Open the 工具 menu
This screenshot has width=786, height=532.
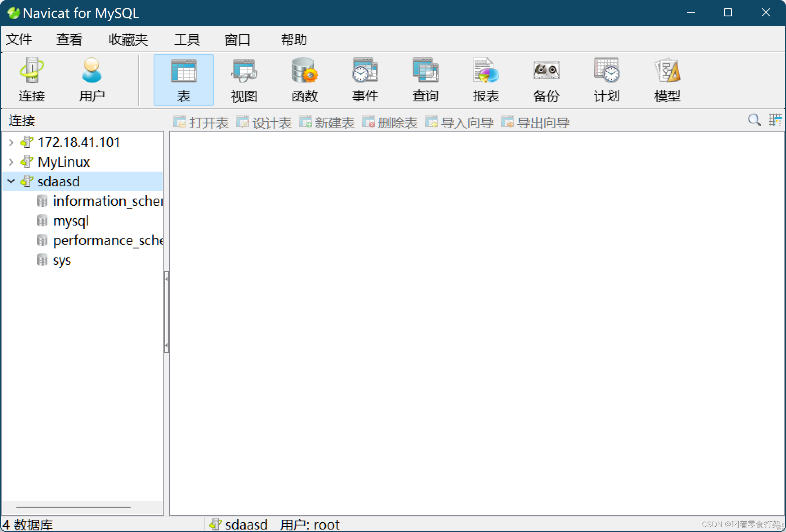(187, 40)
